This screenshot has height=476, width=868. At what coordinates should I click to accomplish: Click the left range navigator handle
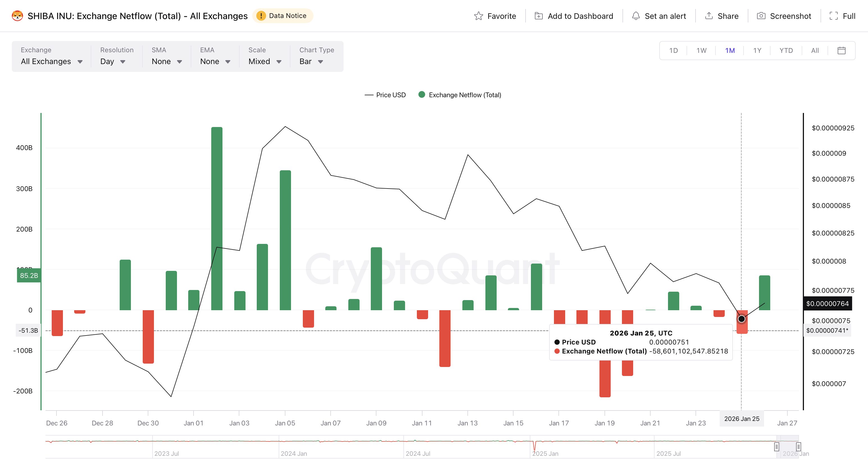[x=776, y=447]
